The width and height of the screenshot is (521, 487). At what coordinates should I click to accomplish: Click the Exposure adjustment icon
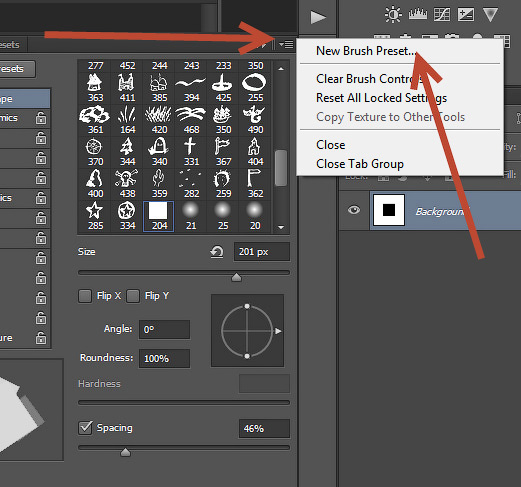[466, 15]
